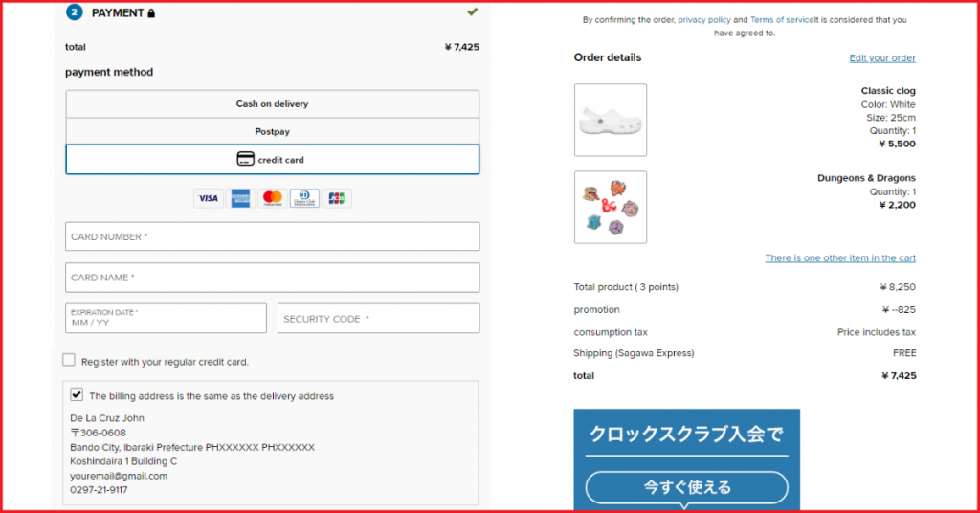The image size is (980, 513).
Task: Click the 0297-21-9117 phone number
Action: click(x=99, y=490)
